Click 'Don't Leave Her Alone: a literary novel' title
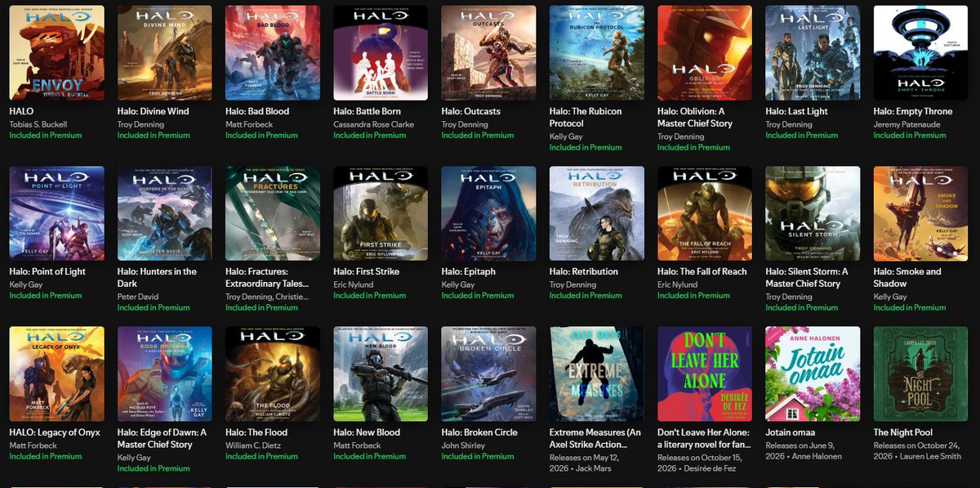 pos(704,438)
